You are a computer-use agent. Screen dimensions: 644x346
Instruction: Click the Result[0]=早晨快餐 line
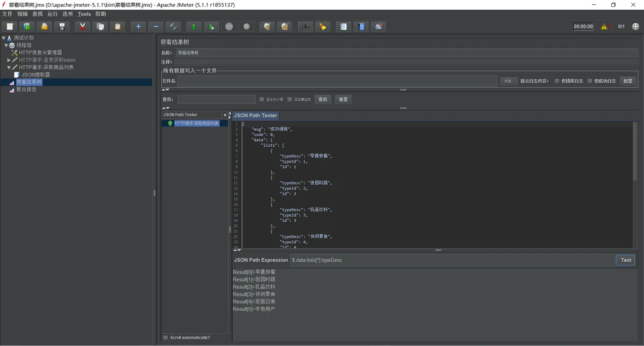click(254, 272)
